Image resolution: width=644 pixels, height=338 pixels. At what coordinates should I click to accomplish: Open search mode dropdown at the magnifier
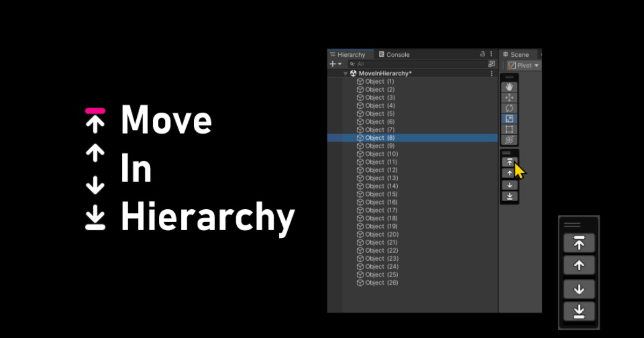tap(352, 64)
